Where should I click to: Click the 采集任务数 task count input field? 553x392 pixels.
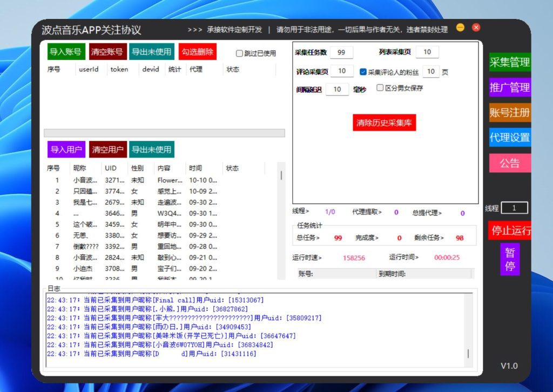point(340,52)
